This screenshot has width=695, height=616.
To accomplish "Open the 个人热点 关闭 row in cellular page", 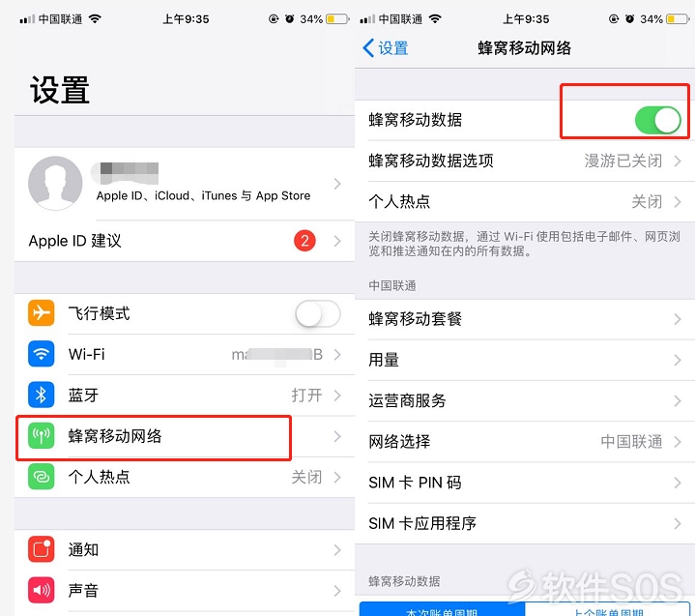I will pos(525,202).
